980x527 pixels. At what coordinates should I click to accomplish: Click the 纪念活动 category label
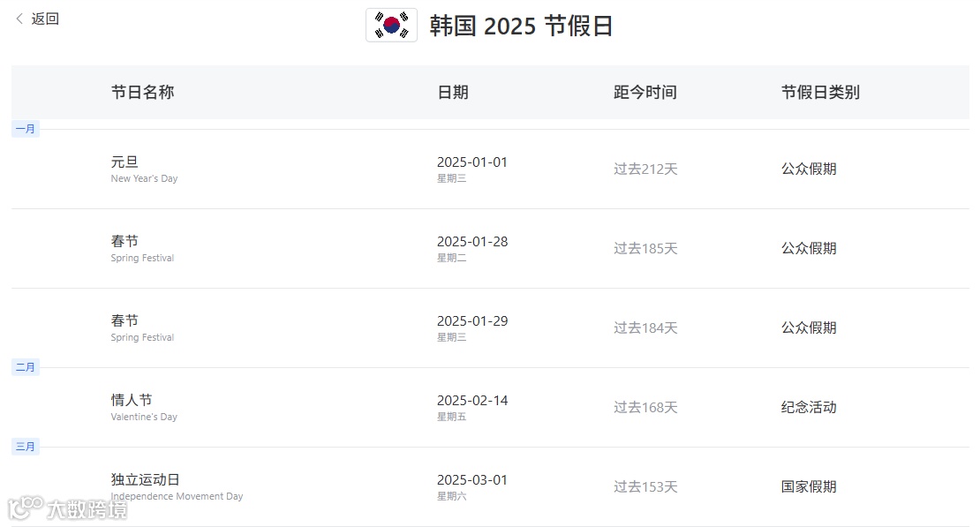(x=809, y=407)
